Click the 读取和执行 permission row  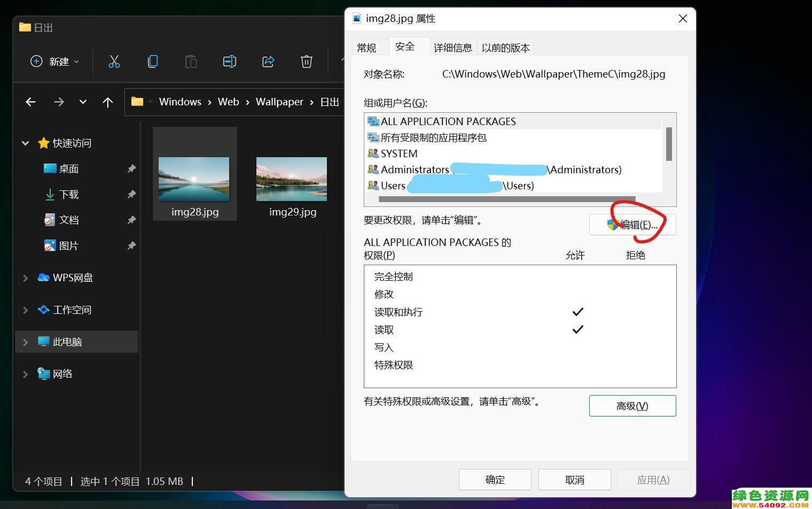(520, 312)
